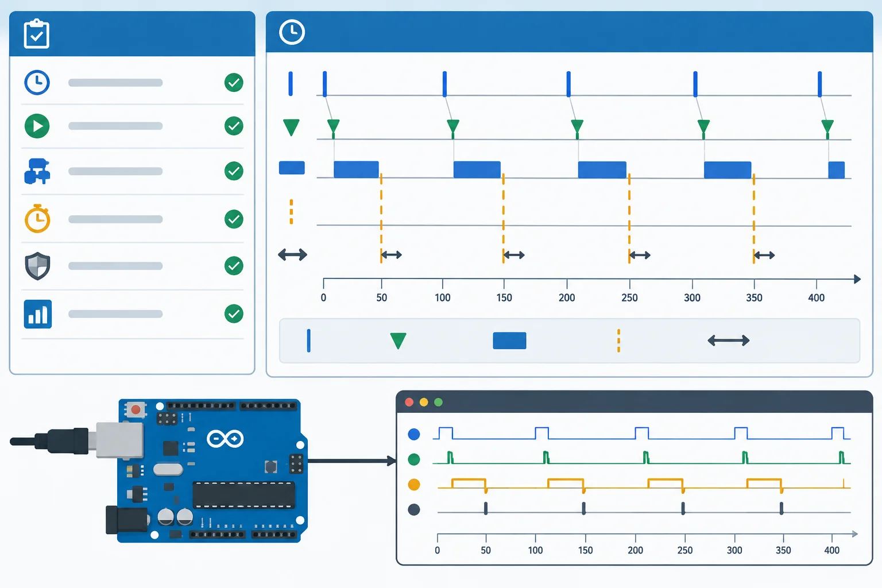Screen dimensions: 882x588
Task: Select the green channel dot in the signal window
Action: click(x=413, y=459)
